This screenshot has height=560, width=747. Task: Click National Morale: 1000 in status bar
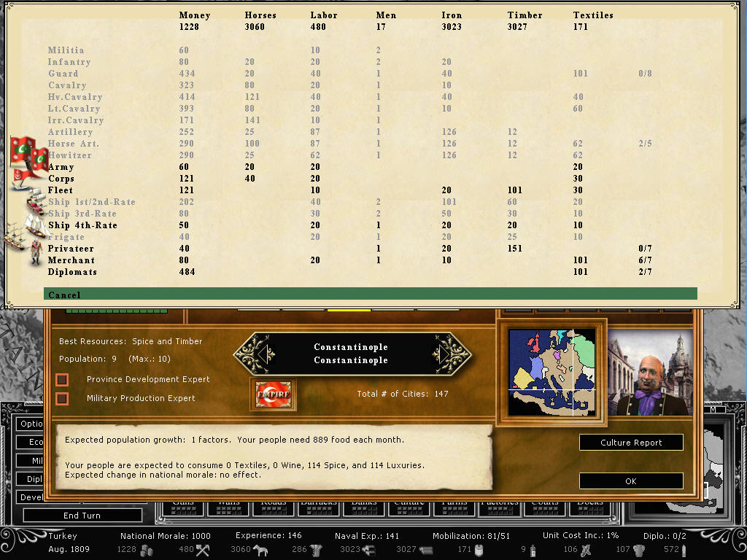click(x=166, y=536)
